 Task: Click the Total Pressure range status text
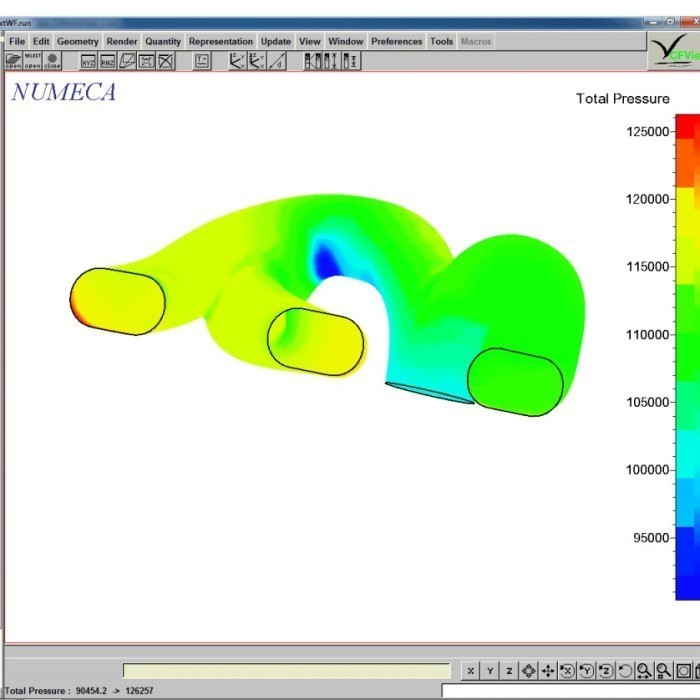79,691
